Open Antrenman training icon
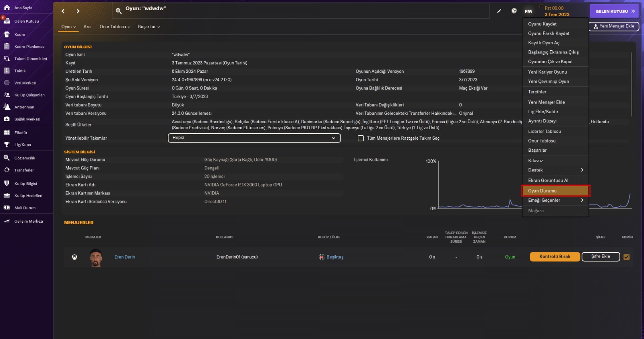This screenshot has height=339, width=644. (7, 107)
